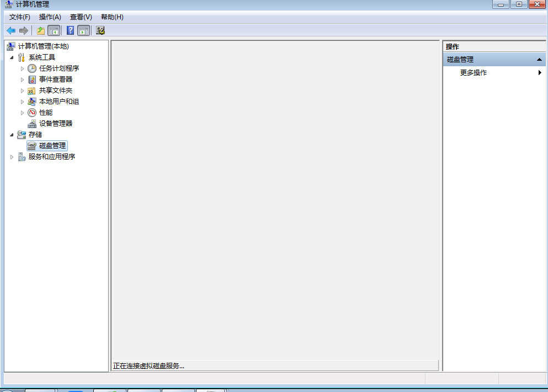Click the Back arrow toolbar icon

11,31
